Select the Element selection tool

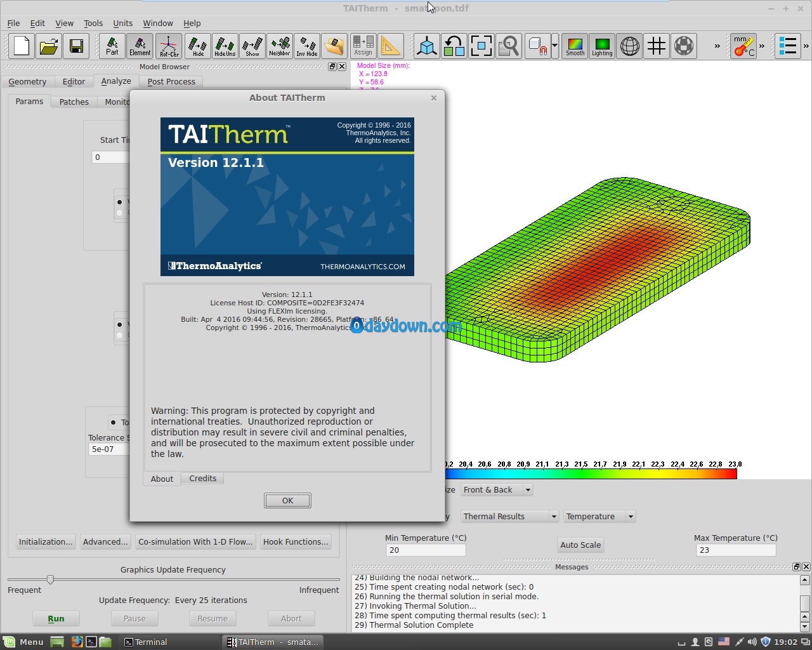pyautogui.click(x=140, y=46)
